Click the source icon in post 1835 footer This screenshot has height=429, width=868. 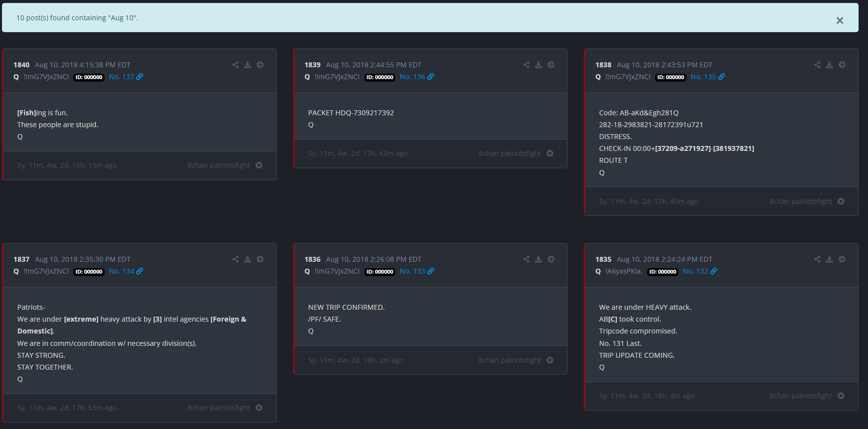841,396
